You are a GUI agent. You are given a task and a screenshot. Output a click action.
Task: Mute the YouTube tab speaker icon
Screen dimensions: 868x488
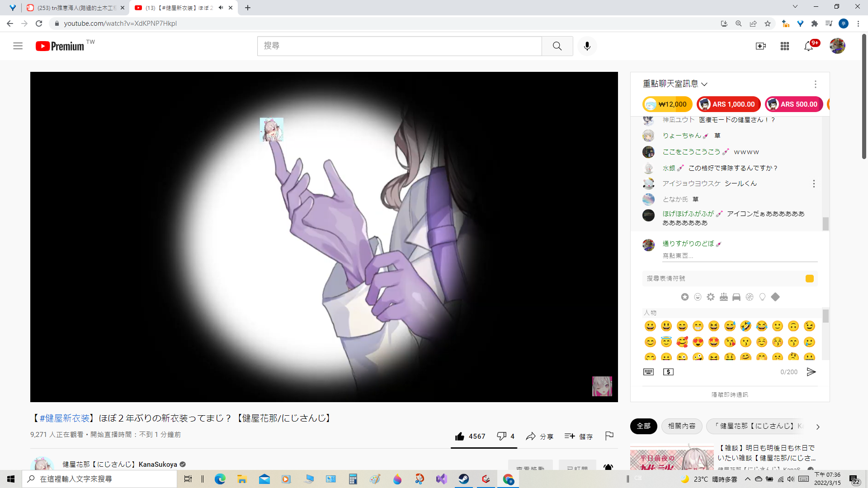click(221, 8)
